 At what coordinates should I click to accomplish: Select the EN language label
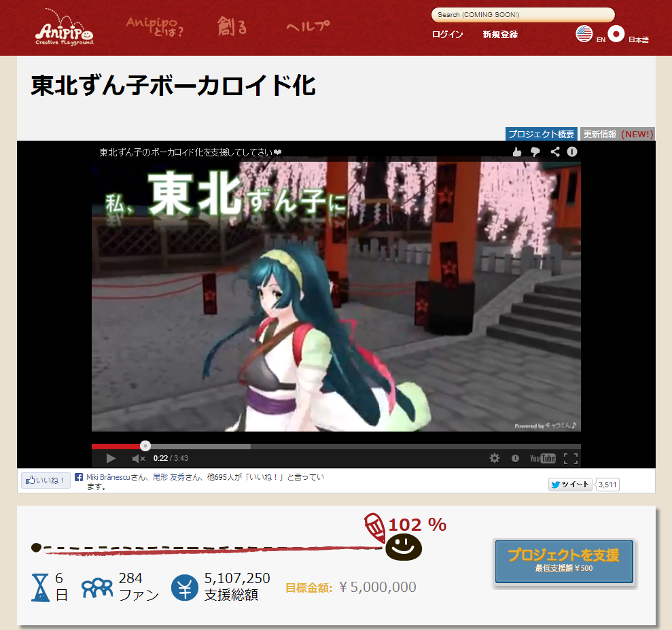pos(601,39)
